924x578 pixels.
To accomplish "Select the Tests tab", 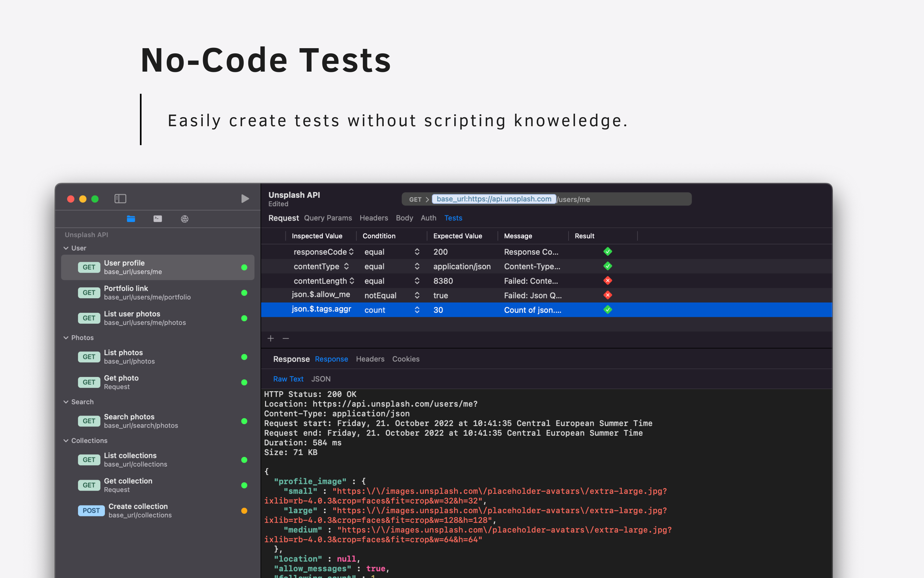I will 453,218.
